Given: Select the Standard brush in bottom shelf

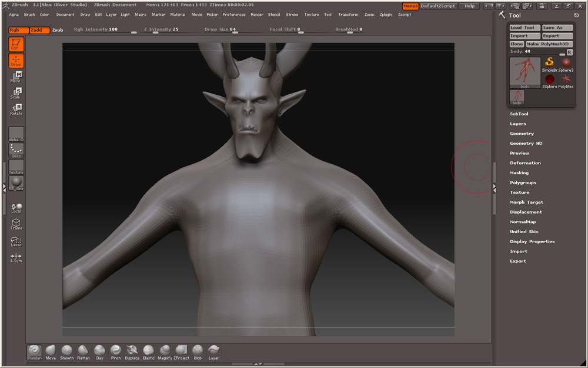Looking at the screenshot, I should pyautogui.click(x=34, y=352).
